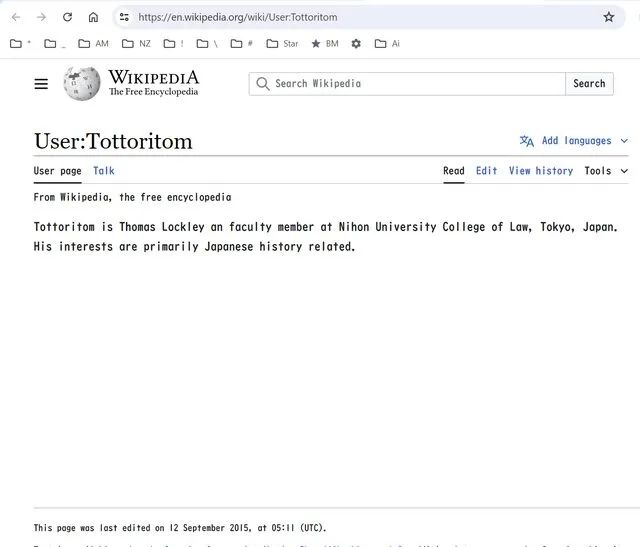This screenshot has height=547, width=640.
Task: Click the browser back arrow
Action: click(16, 17)
